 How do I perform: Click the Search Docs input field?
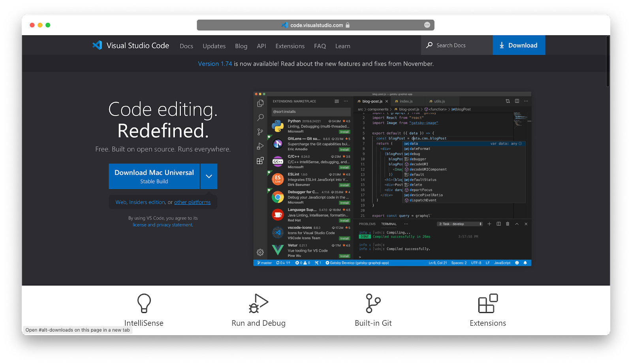(457, 45)
